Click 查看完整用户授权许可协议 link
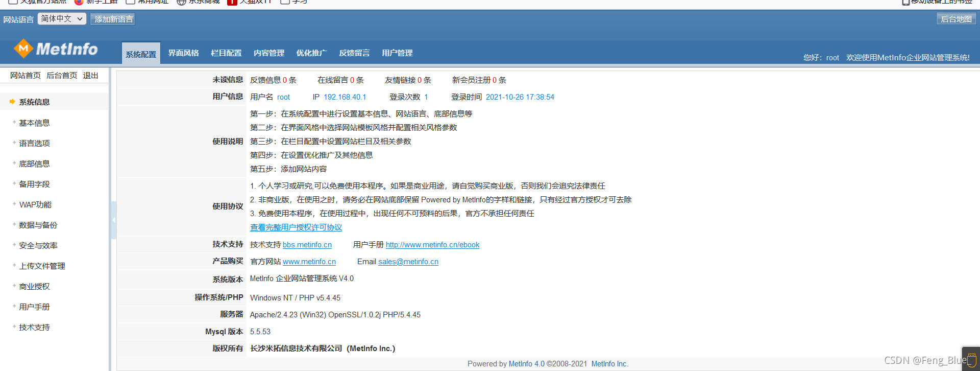 pos(296,227)
